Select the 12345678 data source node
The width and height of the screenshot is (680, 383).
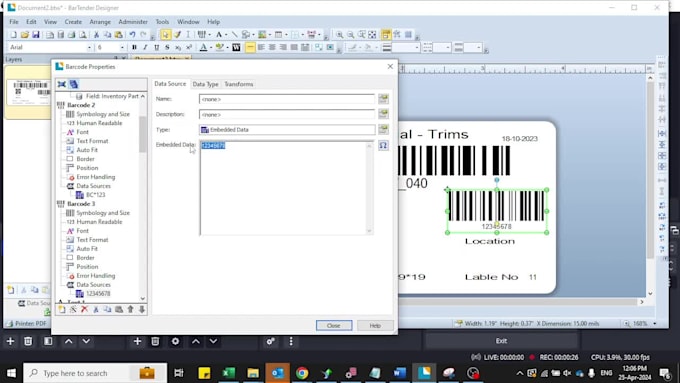98,294
